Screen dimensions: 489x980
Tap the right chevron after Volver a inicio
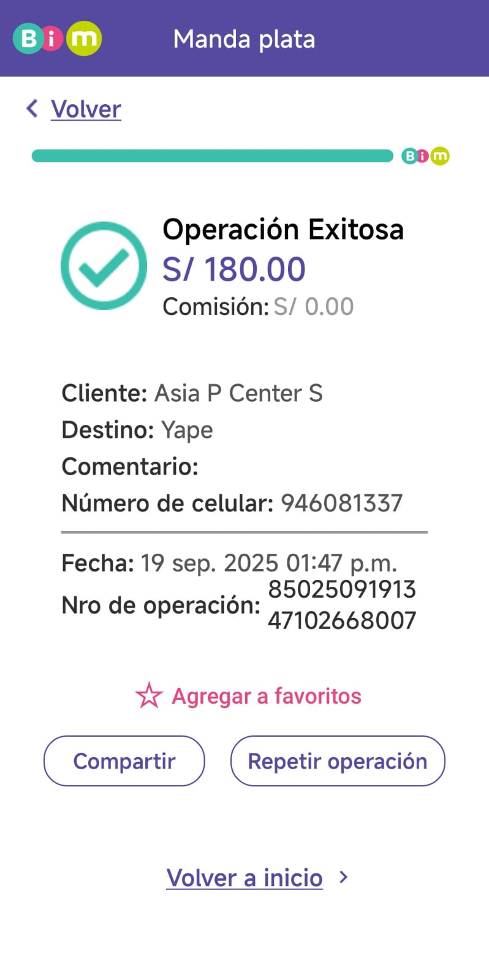[344, 877]
